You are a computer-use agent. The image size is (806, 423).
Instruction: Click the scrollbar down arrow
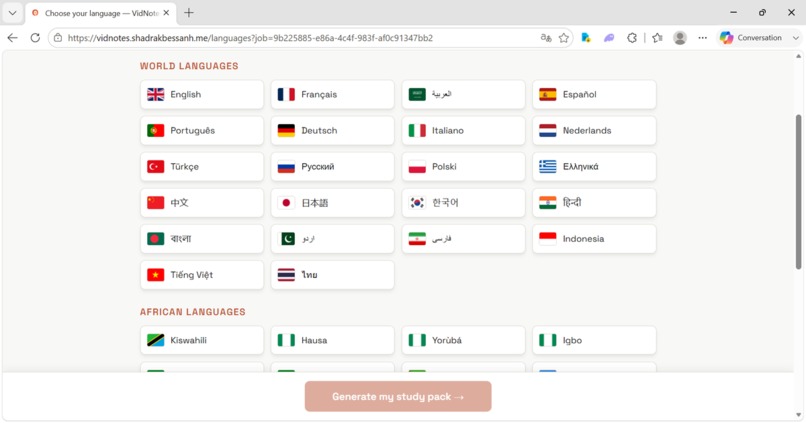click(x=798, y=415)
